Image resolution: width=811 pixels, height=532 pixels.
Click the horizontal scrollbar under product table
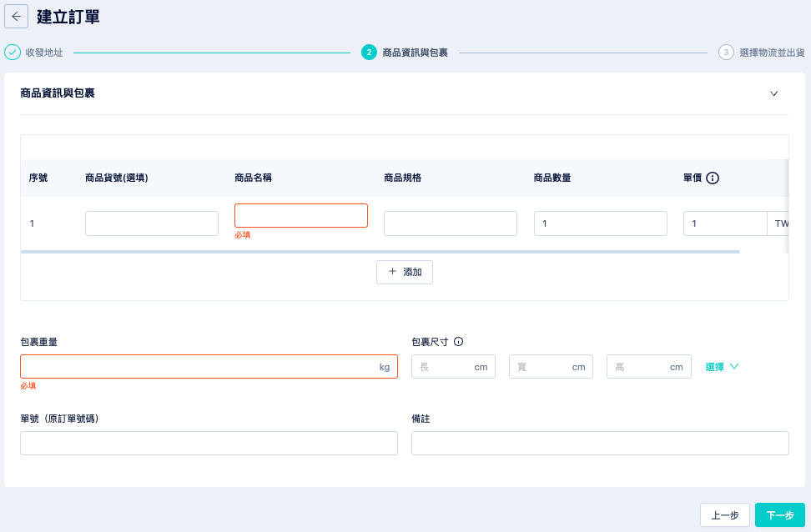(380, 252)
